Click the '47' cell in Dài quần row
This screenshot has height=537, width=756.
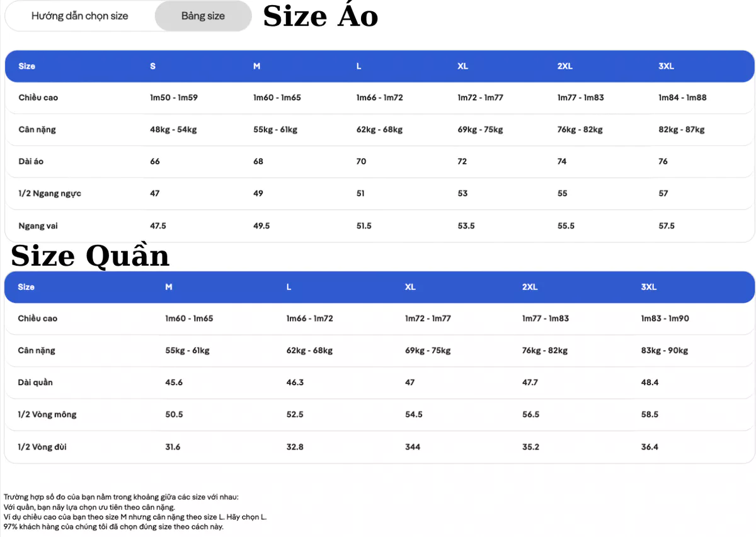409,382
